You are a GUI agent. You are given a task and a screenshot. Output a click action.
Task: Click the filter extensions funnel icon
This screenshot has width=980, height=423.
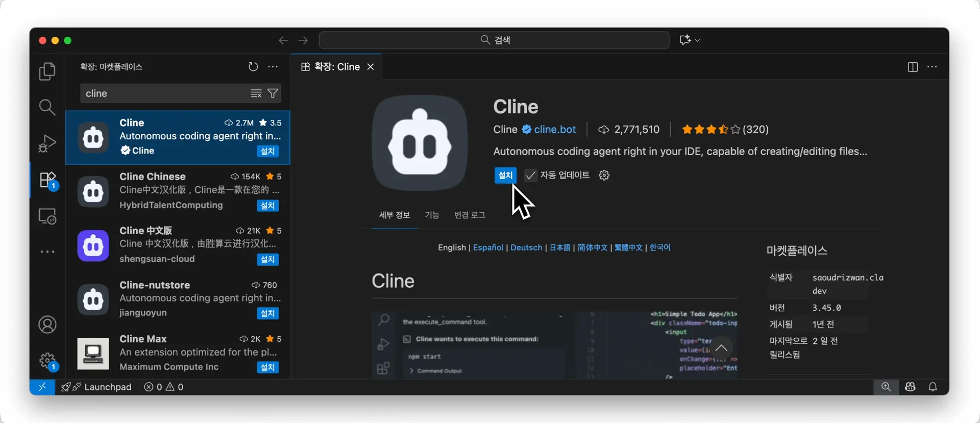pyautogui.click(x=273, y=93)
